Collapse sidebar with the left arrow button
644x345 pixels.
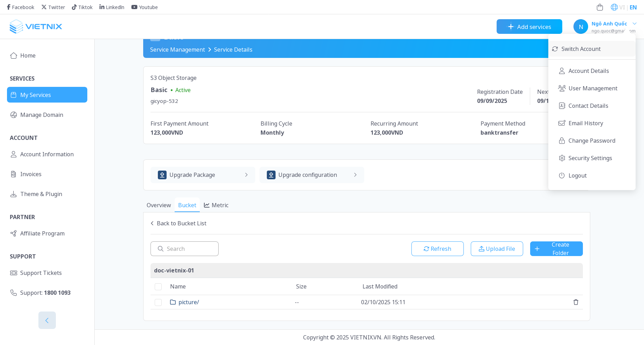(47, 320)
